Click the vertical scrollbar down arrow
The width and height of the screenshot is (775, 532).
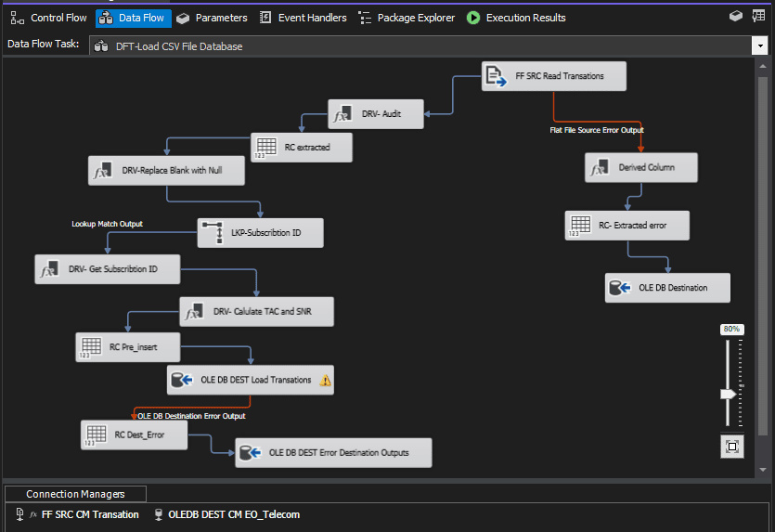(x=763, y=470)
